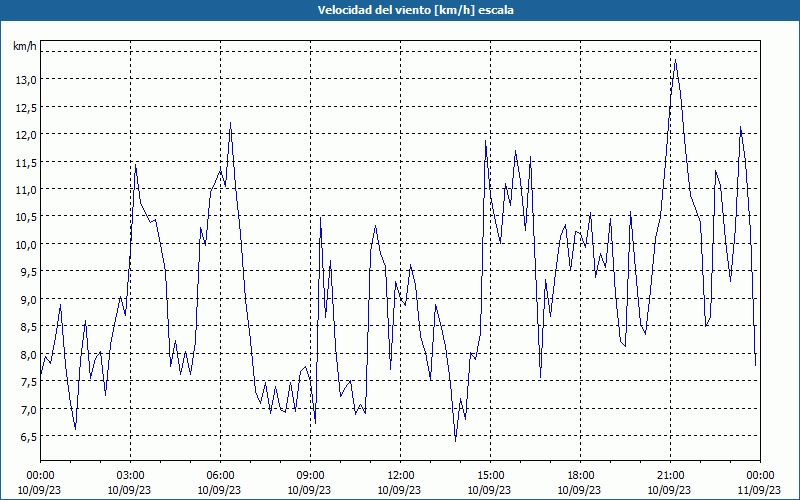Select the 12,5 y-axis value
The height and width of the screenshot is (500, 800).
coord(26,107)
